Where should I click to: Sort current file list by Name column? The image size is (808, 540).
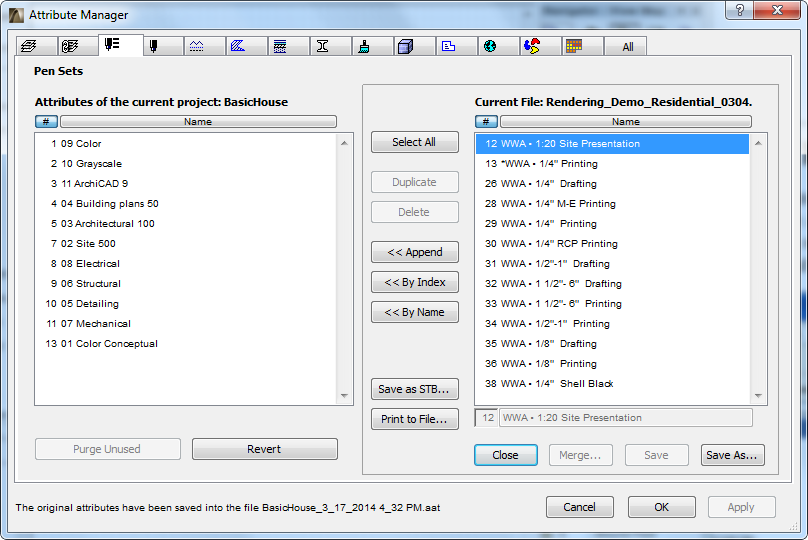click(x=626, y=122)
